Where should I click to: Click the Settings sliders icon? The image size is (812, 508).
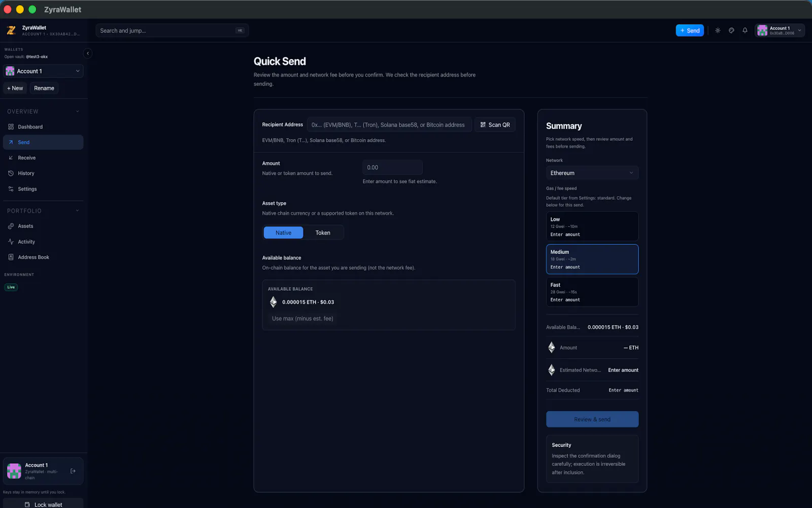(x=11, y=189)
